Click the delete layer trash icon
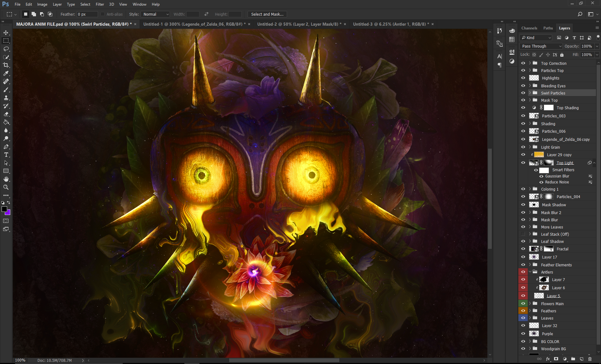 pyautogui.click(x=590, y=359)
